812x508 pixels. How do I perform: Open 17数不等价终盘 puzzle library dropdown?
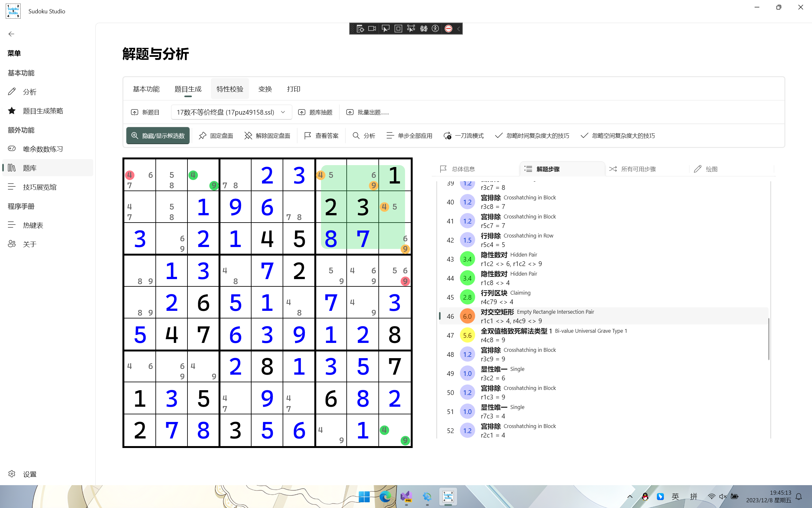coord(232,112)
